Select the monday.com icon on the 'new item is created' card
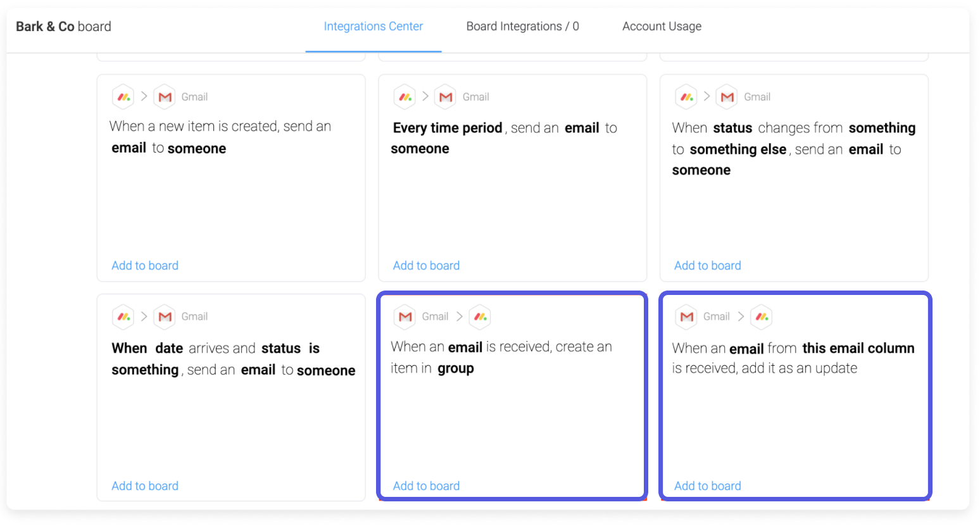The height and width of the screenshot is (526, 980). point(123,96)
